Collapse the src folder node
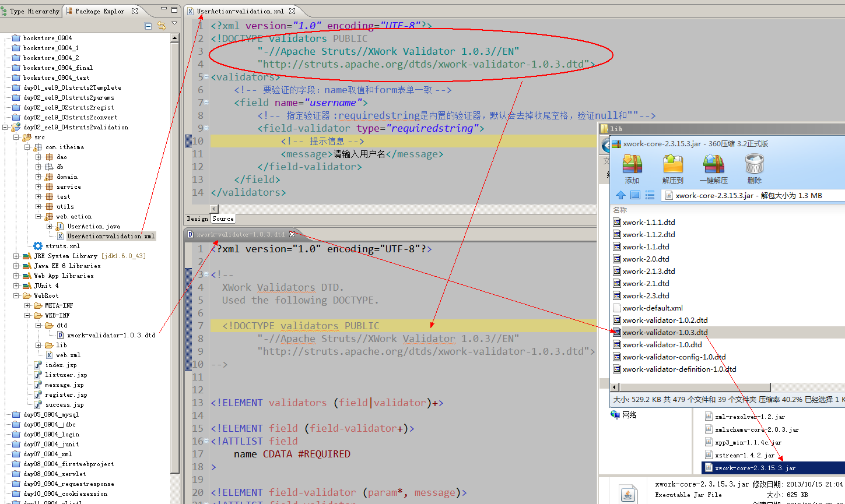This screenshot has width=845, height=504. (16, 138)
